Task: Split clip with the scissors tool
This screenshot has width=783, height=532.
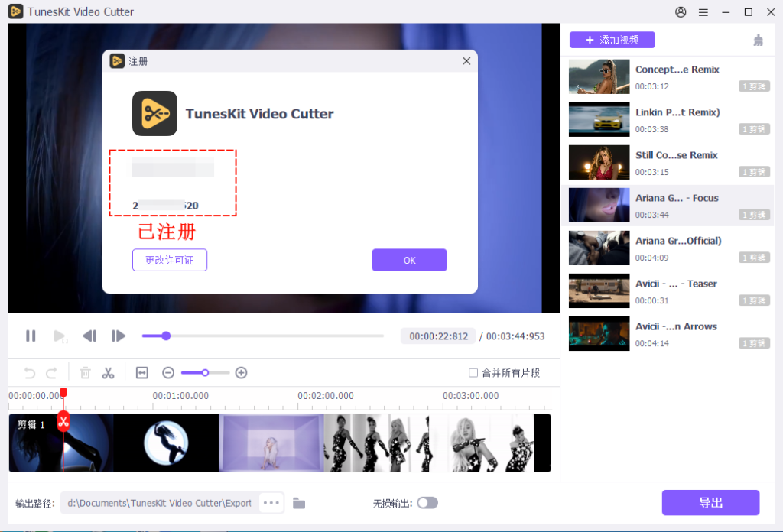Action: (108, 373)
